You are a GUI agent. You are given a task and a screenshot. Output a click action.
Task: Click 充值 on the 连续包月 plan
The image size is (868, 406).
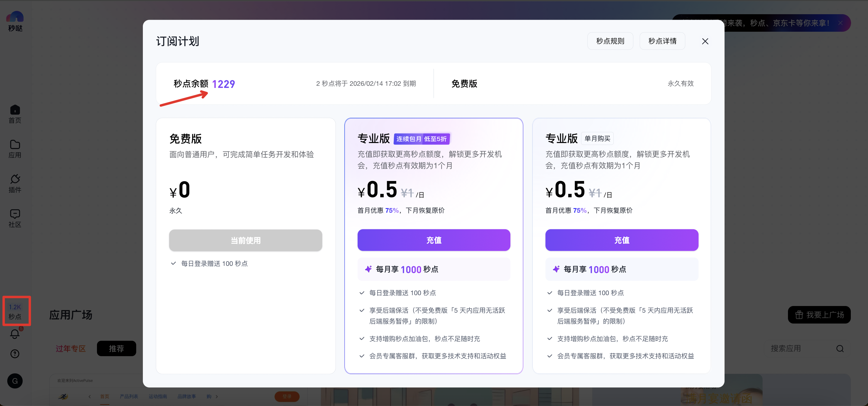433,240
